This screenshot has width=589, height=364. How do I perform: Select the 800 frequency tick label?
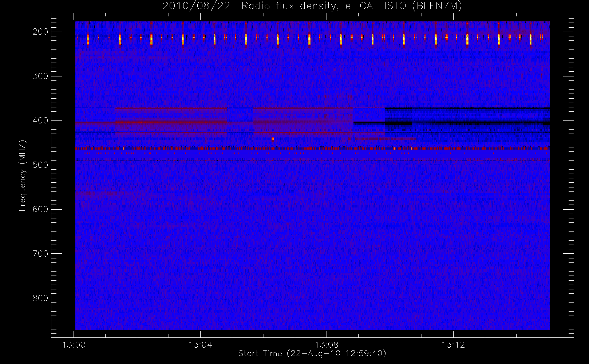pos(40,298)
